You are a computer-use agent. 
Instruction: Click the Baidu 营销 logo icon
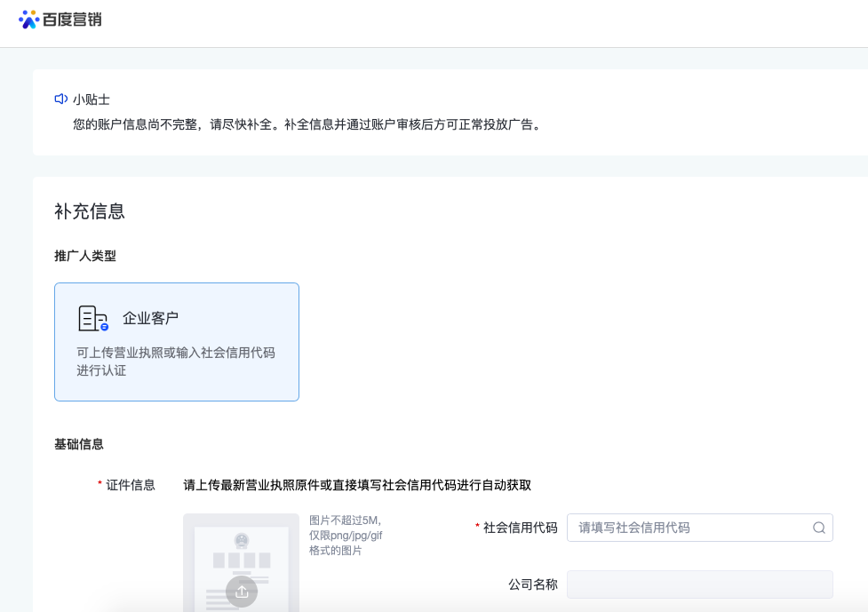pos(30,18)
